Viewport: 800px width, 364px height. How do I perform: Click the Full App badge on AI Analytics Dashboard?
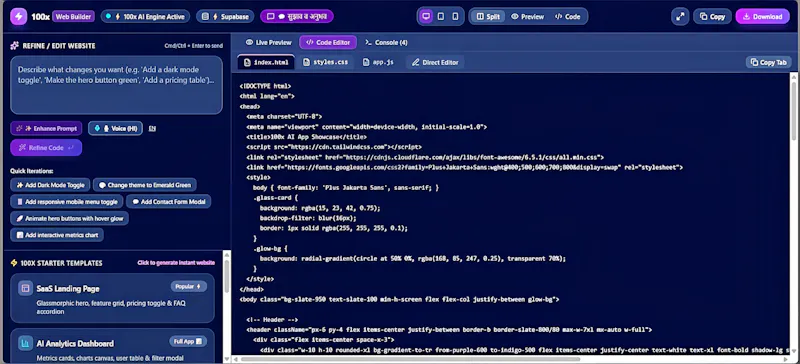click(188, 341)
